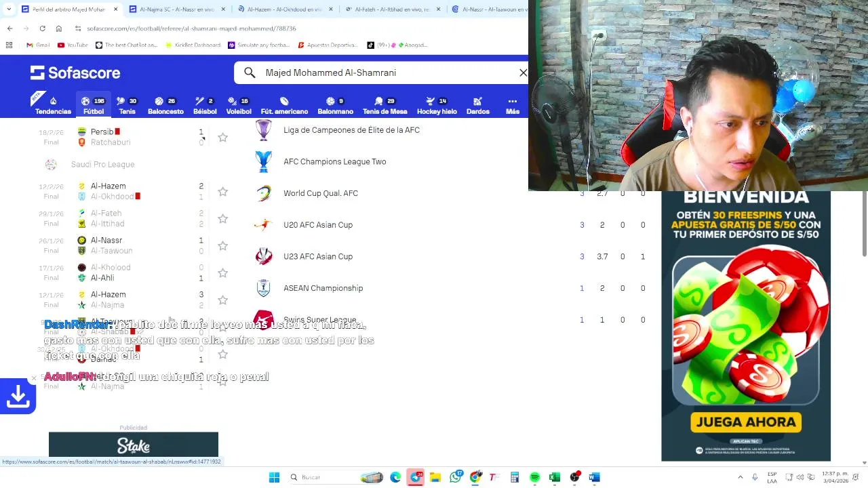Open the YouTube bookmark

tap(73, 45)
